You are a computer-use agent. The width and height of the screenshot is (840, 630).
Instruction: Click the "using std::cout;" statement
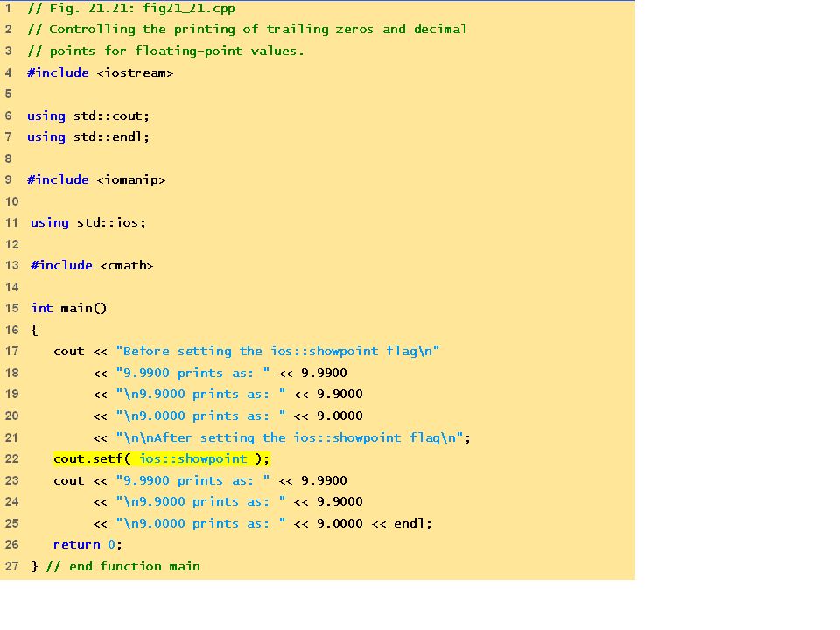(88, 115)
